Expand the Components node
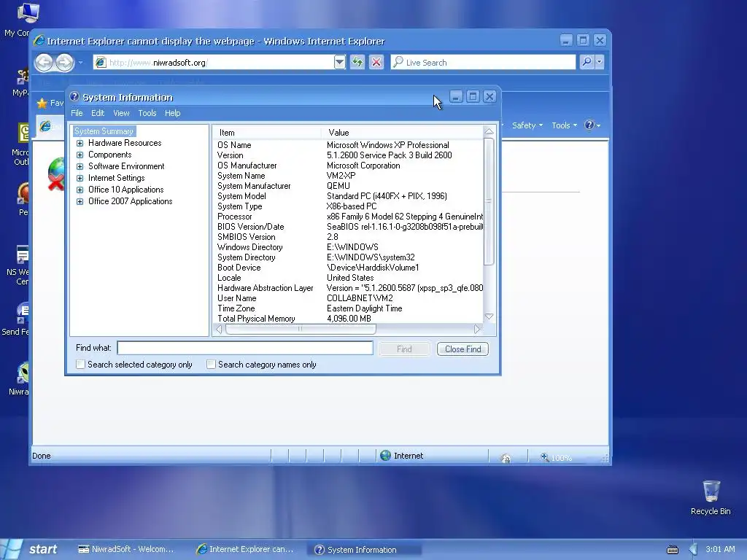The height and width of the screenshot is (560, 747). [80, 155]
